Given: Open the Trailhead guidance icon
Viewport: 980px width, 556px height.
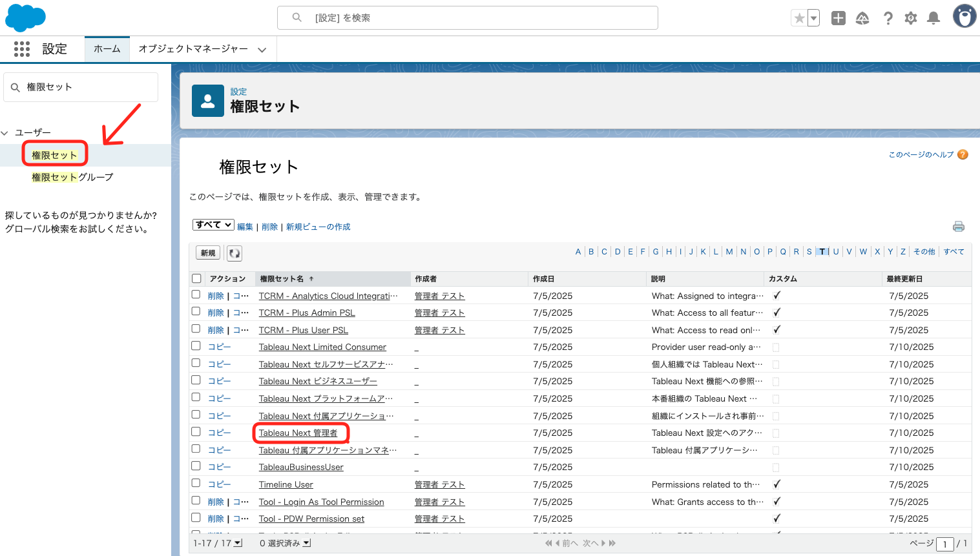Looking at the screenshot, I should pyautogui.click(x=862, y=18).
